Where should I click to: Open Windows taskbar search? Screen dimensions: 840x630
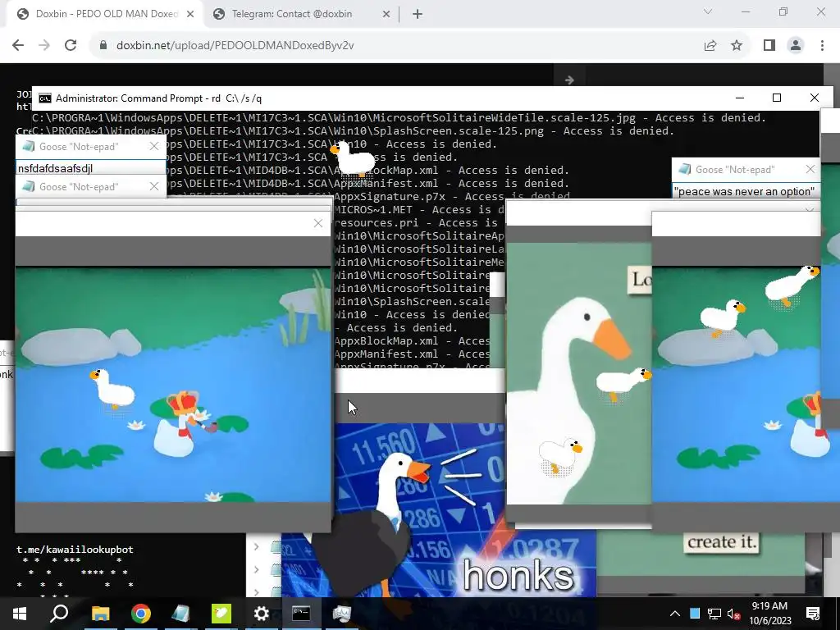click(x=59, y=613)
